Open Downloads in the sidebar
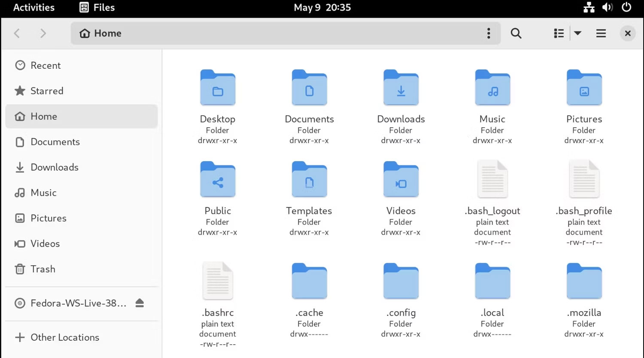The image size is (644, 358). click(x=82, y=167)
